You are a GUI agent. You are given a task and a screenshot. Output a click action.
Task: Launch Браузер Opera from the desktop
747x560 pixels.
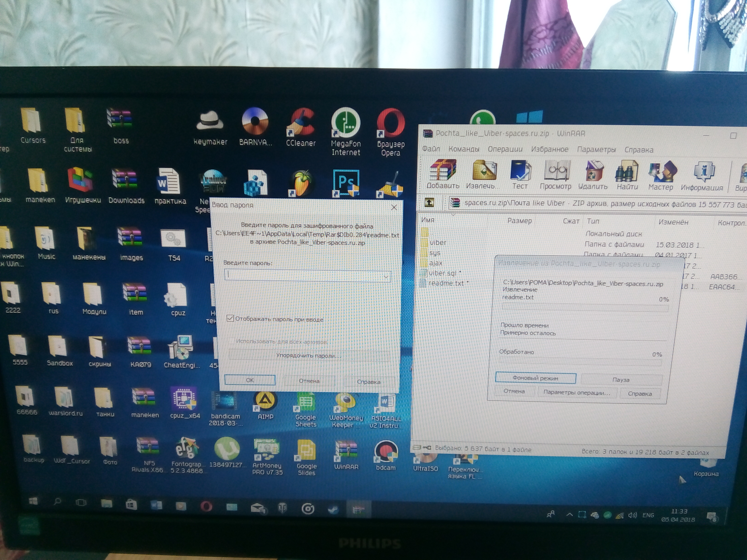click(x=391, y=133)
